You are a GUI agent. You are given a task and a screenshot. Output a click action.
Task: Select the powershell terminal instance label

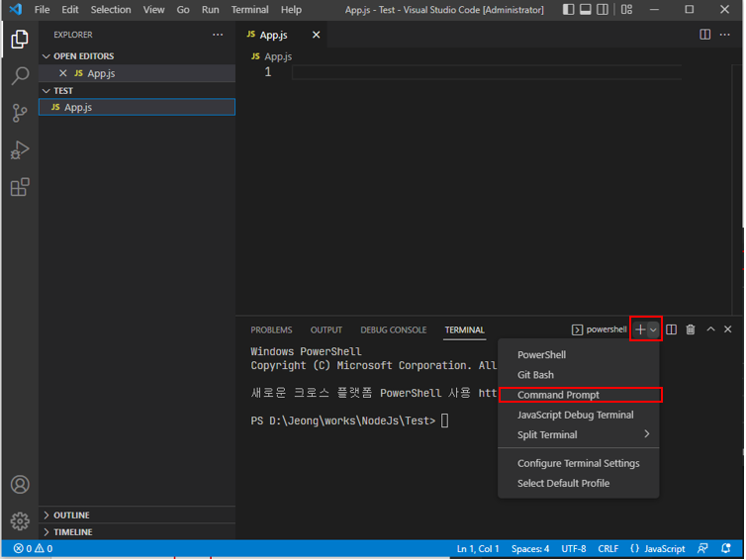(x=599, y=329)
